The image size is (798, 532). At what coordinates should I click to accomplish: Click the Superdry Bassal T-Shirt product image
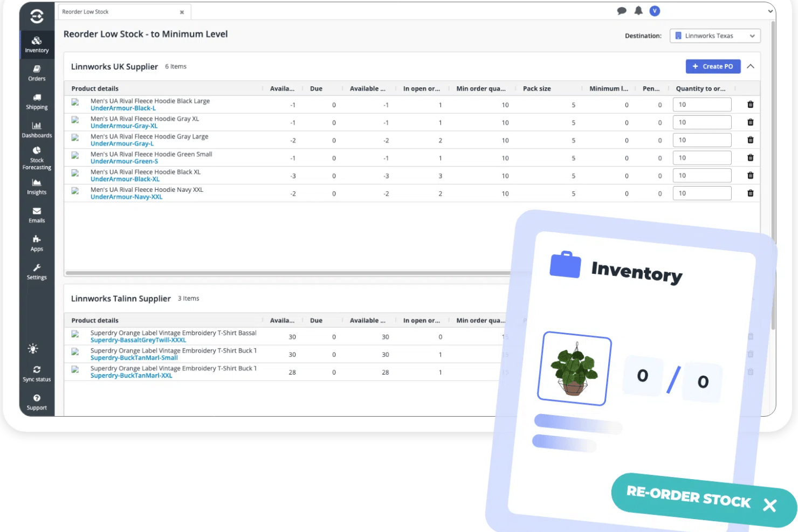pyautogui.click(x=75, y=334)
